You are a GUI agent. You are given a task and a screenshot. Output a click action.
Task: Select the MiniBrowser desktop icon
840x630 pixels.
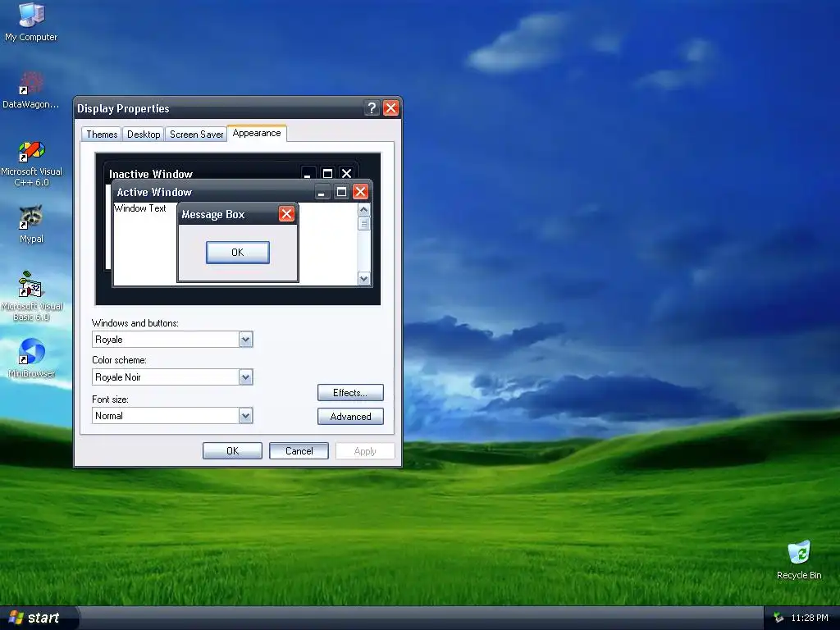(x=31, y=358)
